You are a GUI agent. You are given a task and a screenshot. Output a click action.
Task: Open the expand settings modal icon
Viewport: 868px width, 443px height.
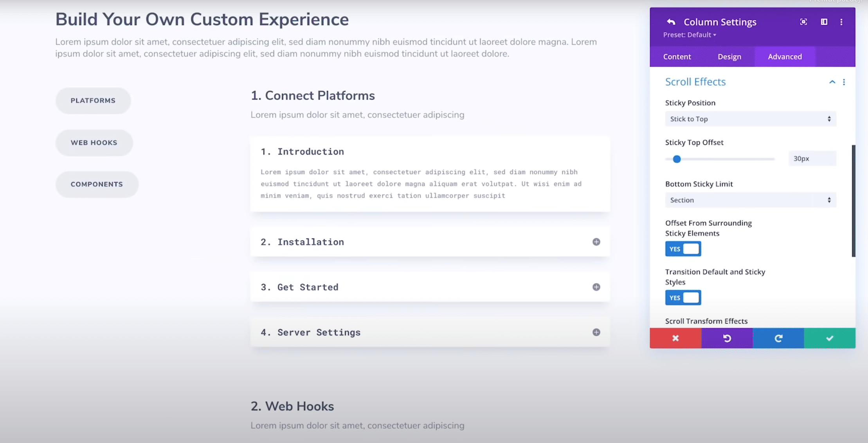tap(803, 22)
